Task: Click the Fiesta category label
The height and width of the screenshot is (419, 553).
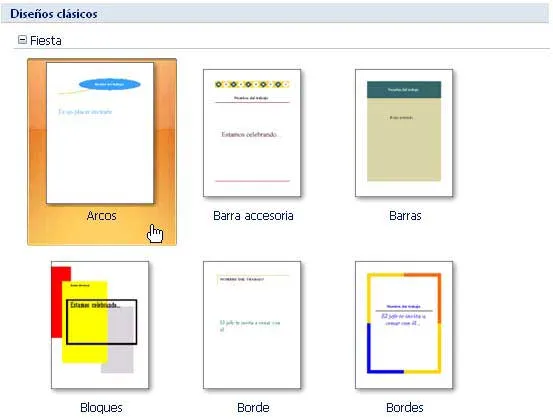Action: tap(46, 41)
